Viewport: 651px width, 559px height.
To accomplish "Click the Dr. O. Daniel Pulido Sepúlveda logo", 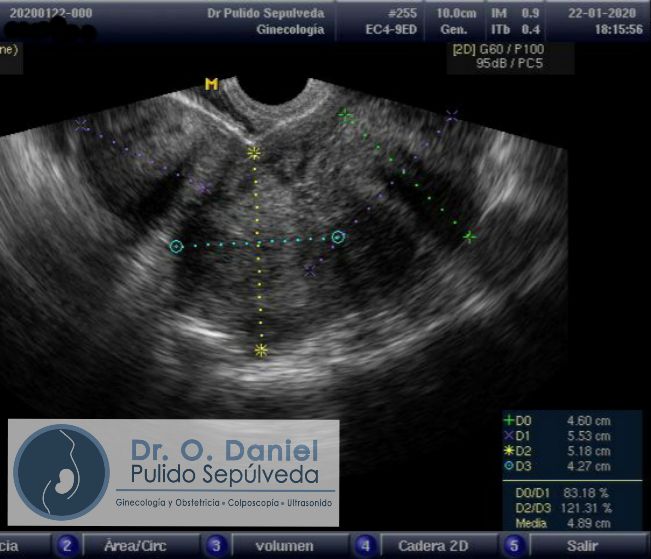I will click(174, 470).
